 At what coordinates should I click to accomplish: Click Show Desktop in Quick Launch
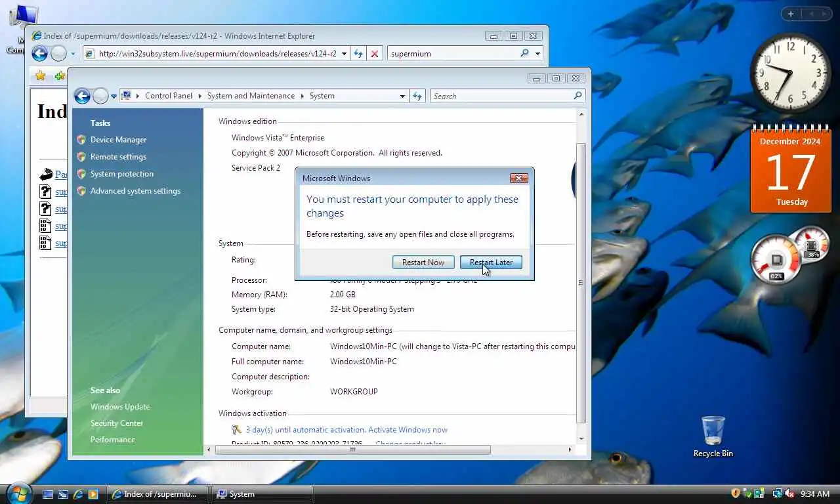(48, 494)
